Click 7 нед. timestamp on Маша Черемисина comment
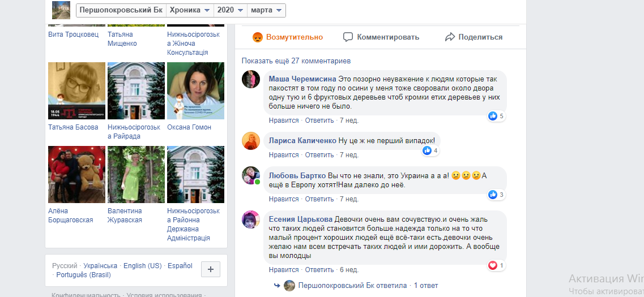The image size is (644, 297). pyautogui.click(x=349, y=120)
